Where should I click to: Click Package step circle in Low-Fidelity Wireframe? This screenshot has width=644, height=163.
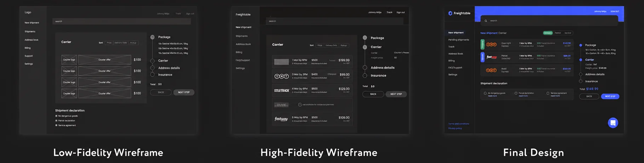coord(153,37)
